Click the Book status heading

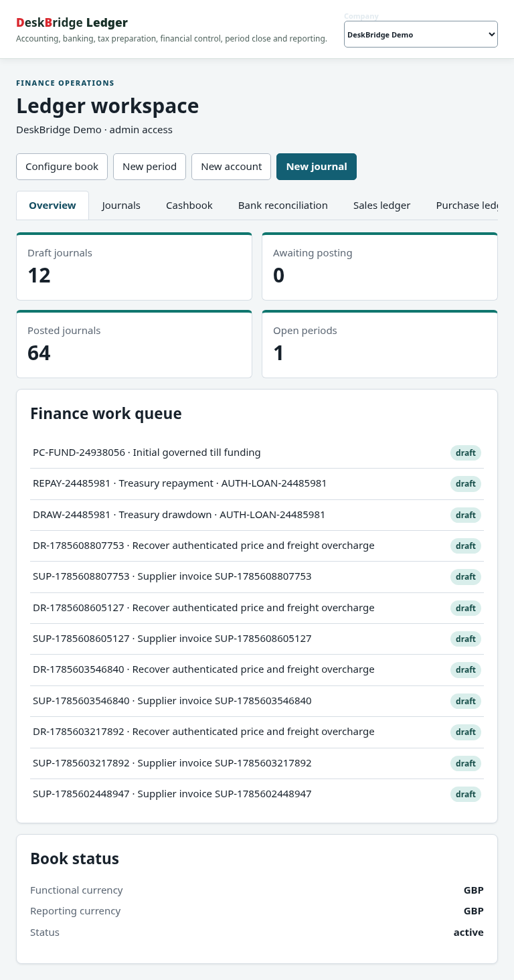point(74,859)
